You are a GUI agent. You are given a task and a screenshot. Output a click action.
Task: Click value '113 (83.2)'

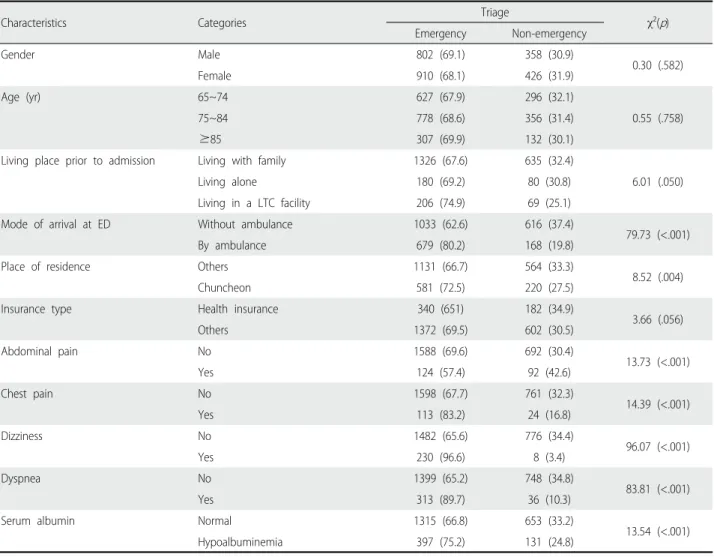point(440,414)
